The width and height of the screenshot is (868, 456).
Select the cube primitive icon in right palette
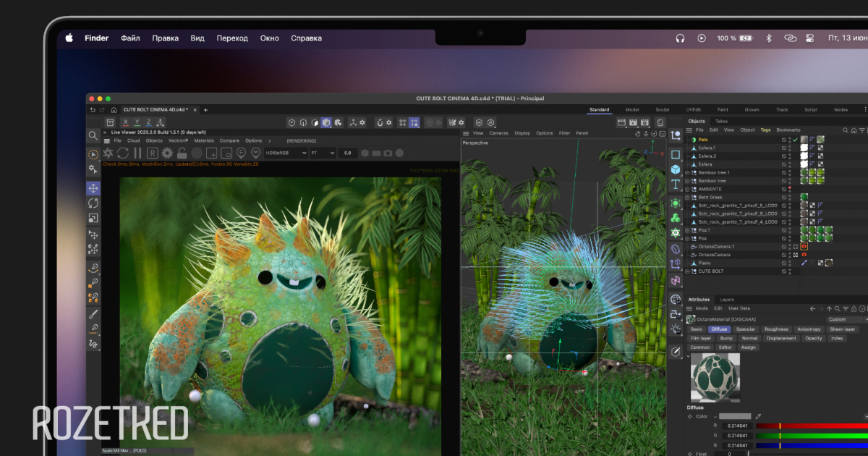pyautogui.click(x=675, y=169)
